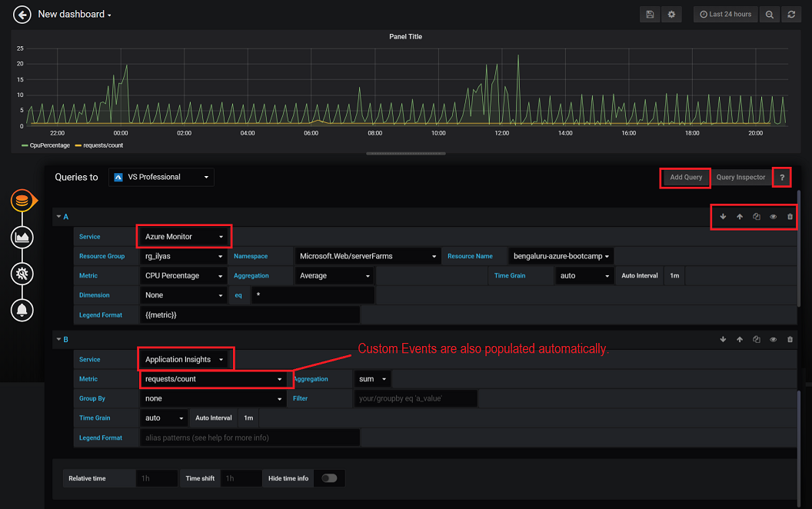Open the Visualization chart icon in sidebar

pyautogui.click(x=22, y=237)
